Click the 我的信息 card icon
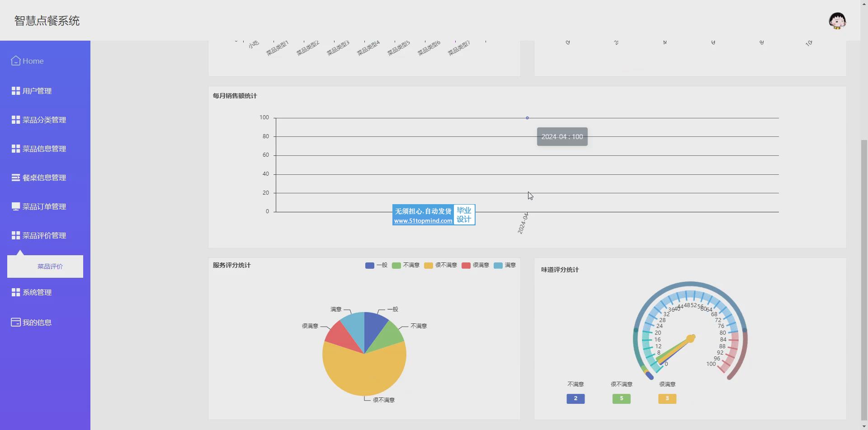Image resolution: width=868 pixels, height=430 pixels. coord(16,322)
